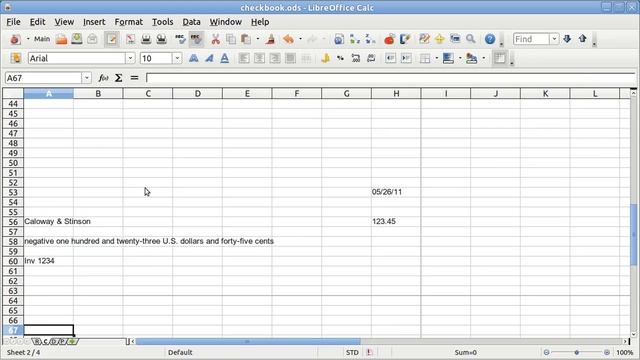Paste clipboard contents icon
Screen dimensions: 640x360
pos(246,39)
